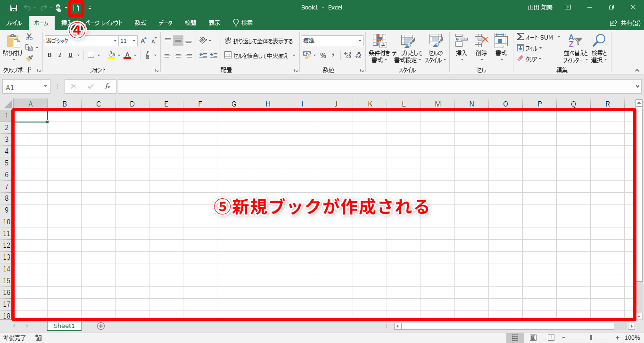Decrease indent with the indent icon
644x343 pixels.
(x=203, y=55)
